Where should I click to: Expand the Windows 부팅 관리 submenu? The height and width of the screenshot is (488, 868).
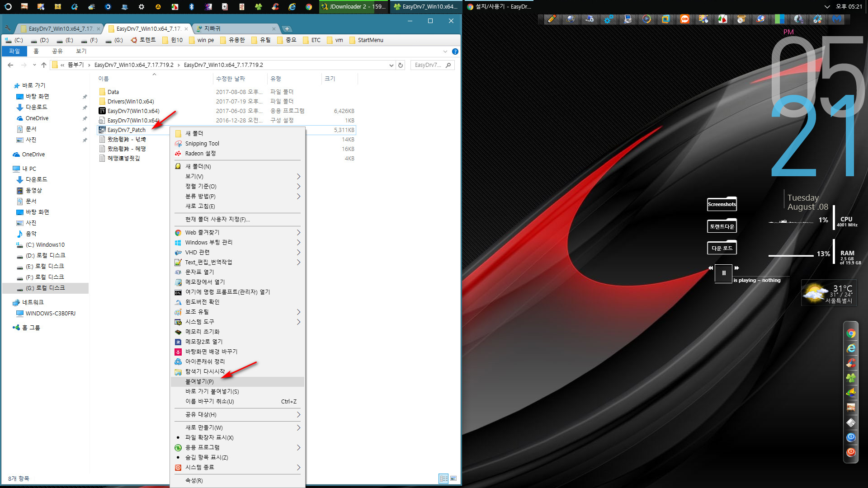(x=237, y=242)
